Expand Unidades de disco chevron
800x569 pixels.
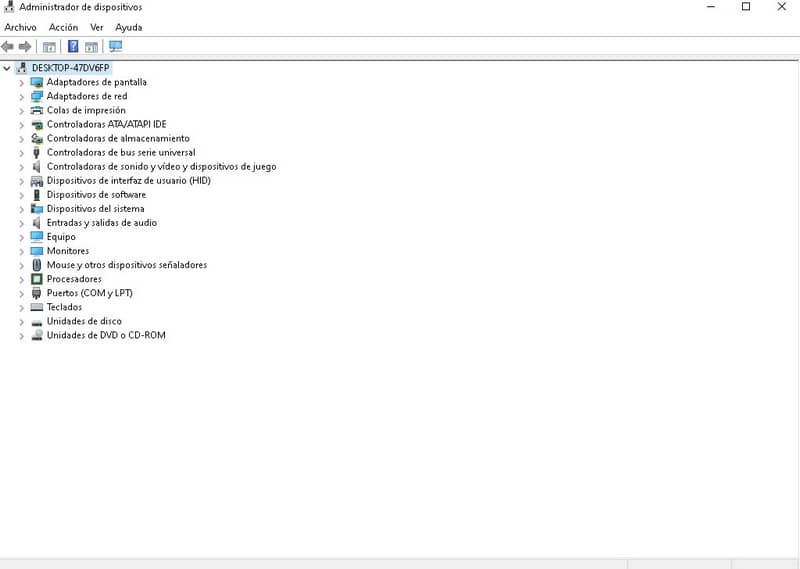point(21,322)
